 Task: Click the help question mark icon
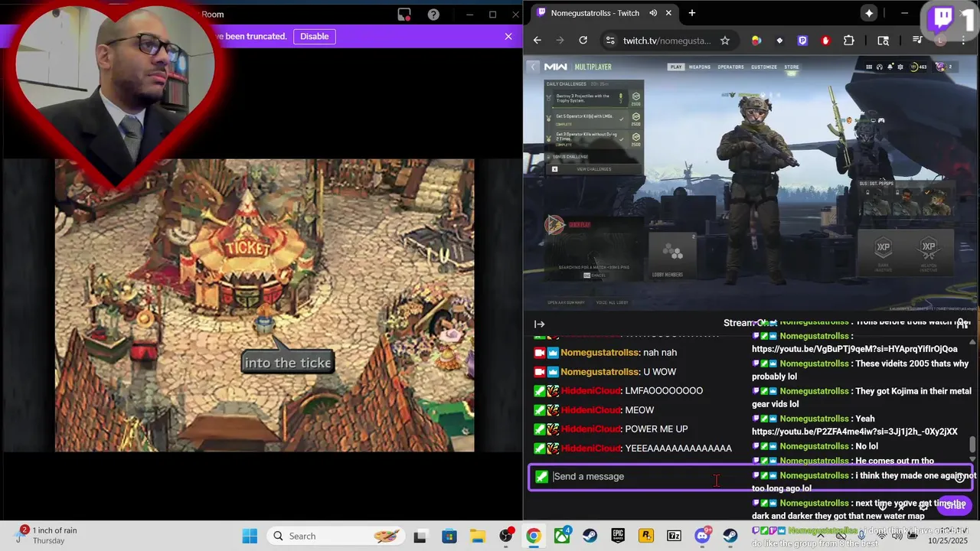tap(433, 14)
